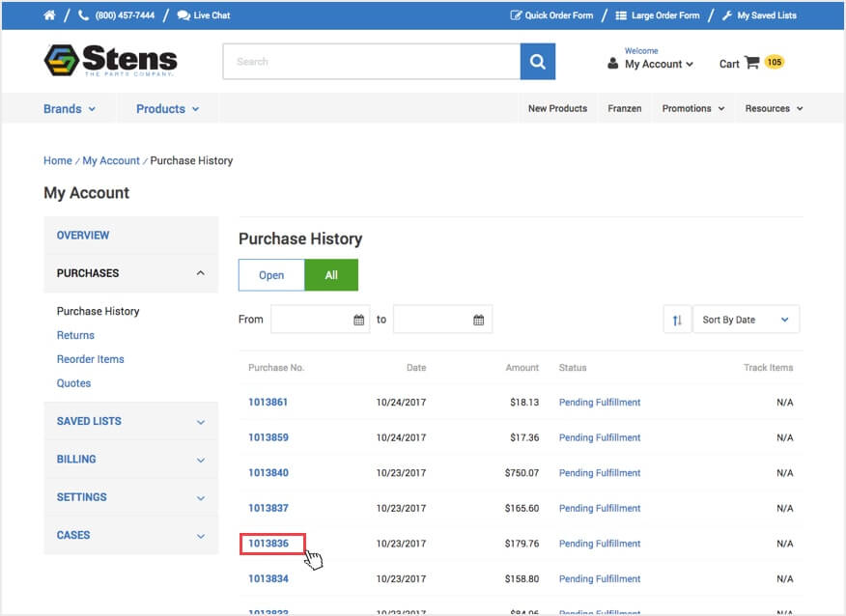The image size is (846, 616).
Task: Open the Quick Order Form
Action: tap(550, 15)
